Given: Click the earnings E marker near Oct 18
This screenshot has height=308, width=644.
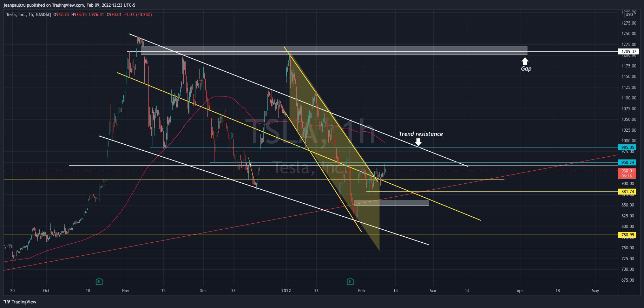Looking at the screenshot, I should pyautogui.click(x=99, y=281).
